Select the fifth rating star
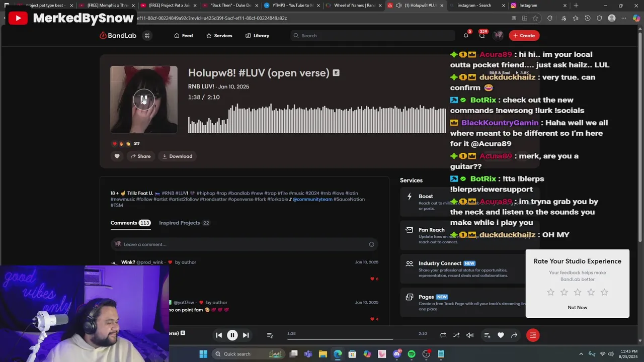 pos(604,292)
